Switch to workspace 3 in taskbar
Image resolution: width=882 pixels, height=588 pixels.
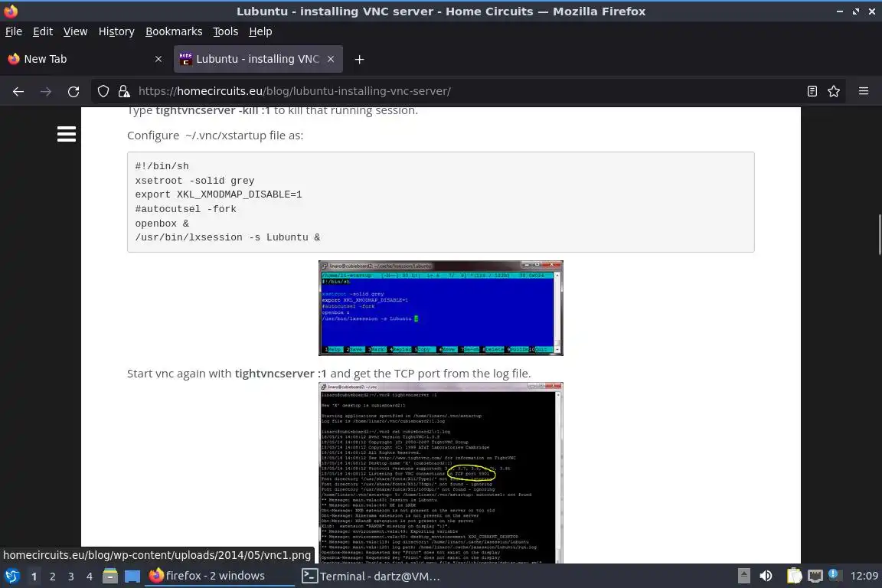tap(71, 577)
